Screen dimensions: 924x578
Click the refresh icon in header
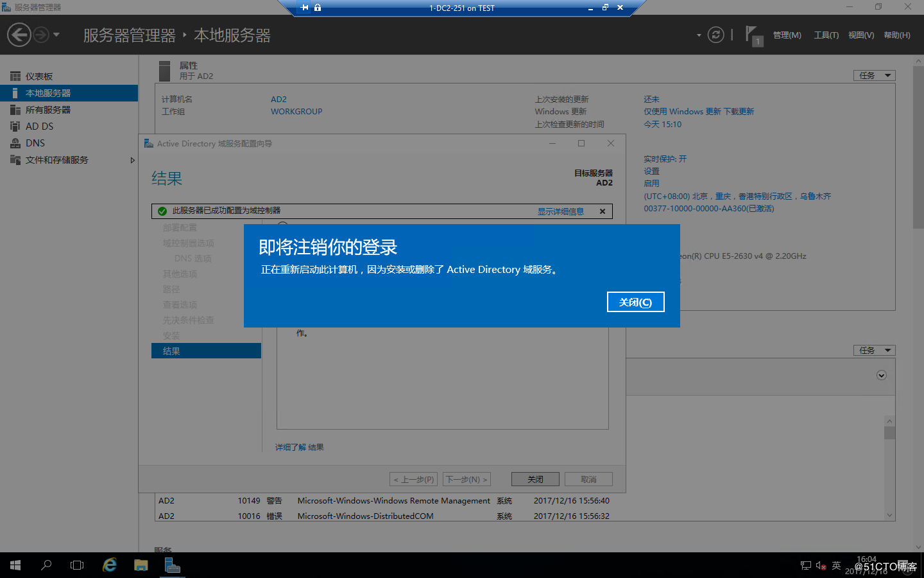[x=715, y=35]
